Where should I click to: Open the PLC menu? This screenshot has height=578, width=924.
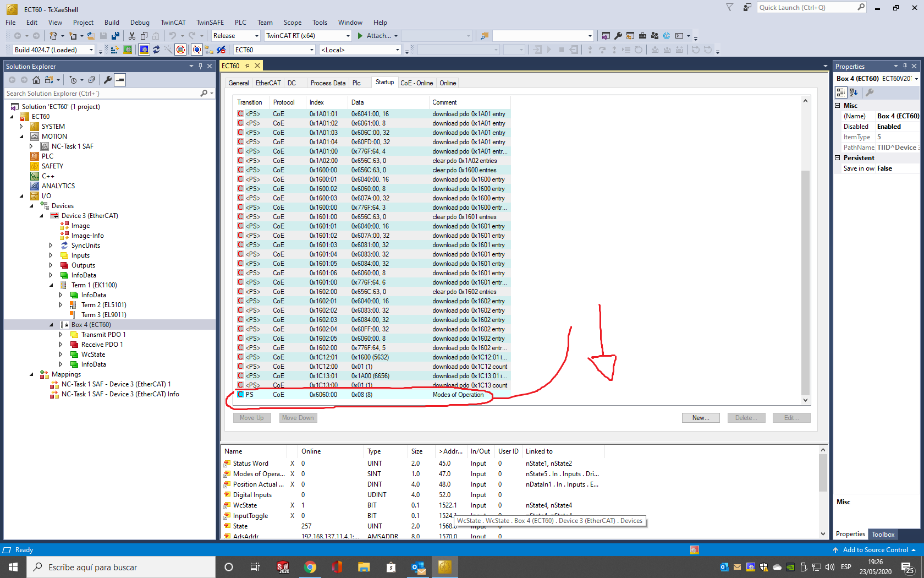(240, 23)
